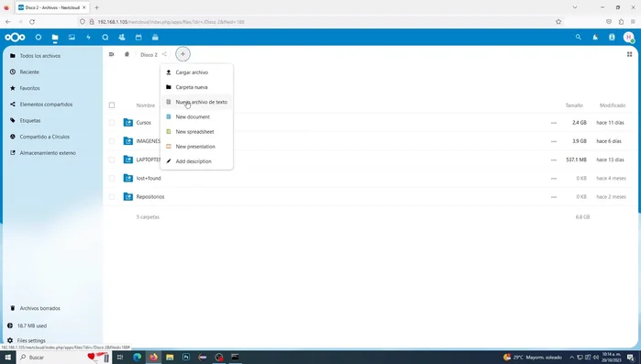This screenshot has height=364, width=641.
Task: Open more actions for Cursos folder
Action: click(x=554, y=123)
